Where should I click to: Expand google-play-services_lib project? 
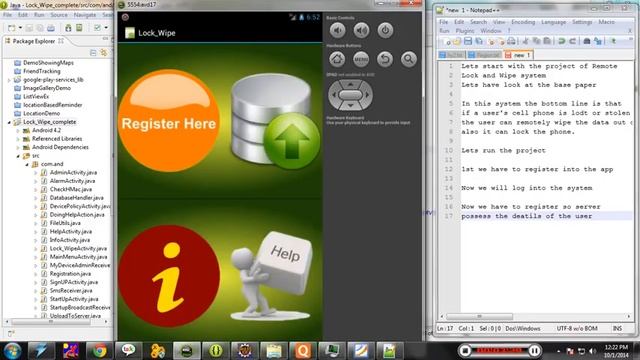pos(9,80)
